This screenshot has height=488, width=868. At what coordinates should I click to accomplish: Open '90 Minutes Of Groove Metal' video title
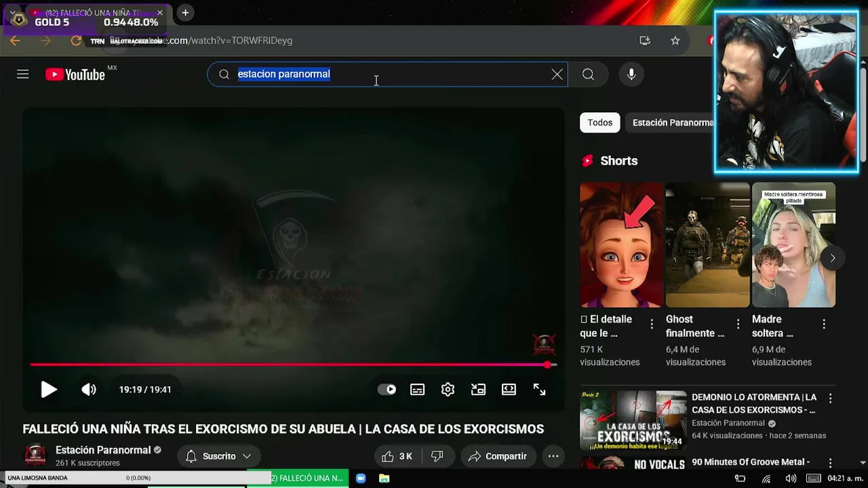[751, 462]
